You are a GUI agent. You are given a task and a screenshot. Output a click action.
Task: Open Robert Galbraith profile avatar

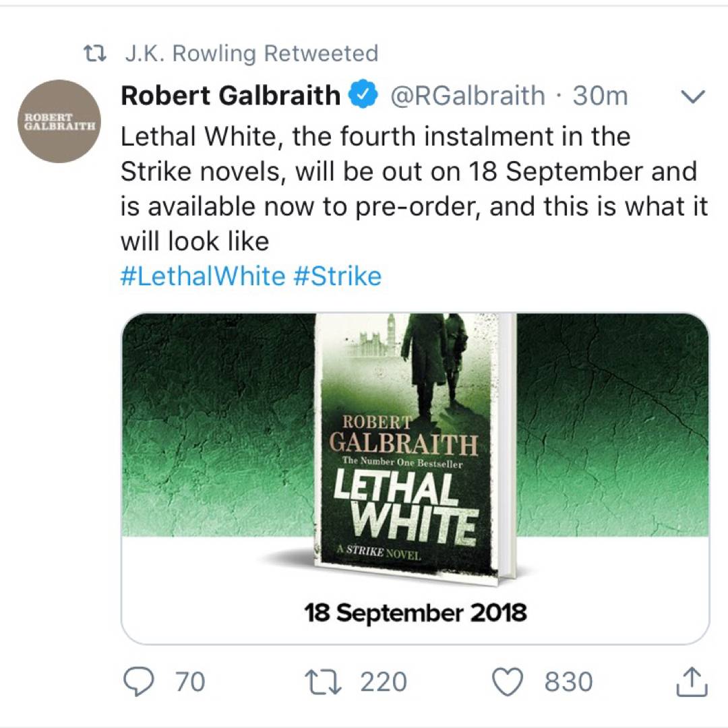[x=60, y=121]
